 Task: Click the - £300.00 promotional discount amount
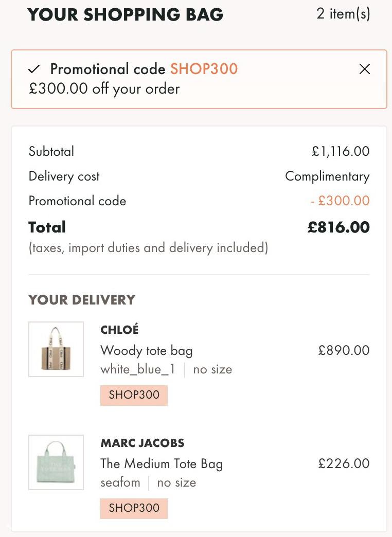[x=340, y=201]
